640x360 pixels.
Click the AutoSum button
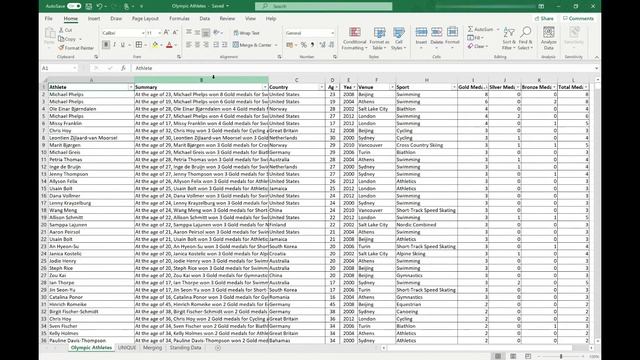point(480,29)
